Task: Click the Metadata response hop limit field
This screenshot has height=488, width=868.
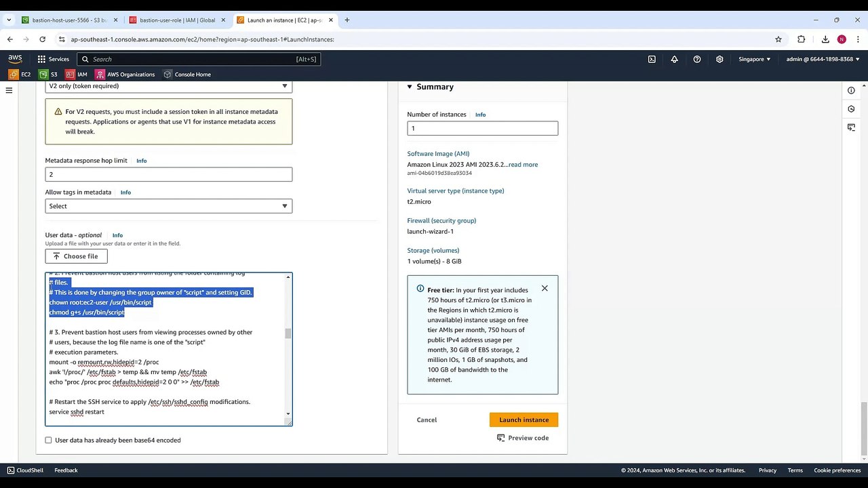Action: (x=169, y=174)
